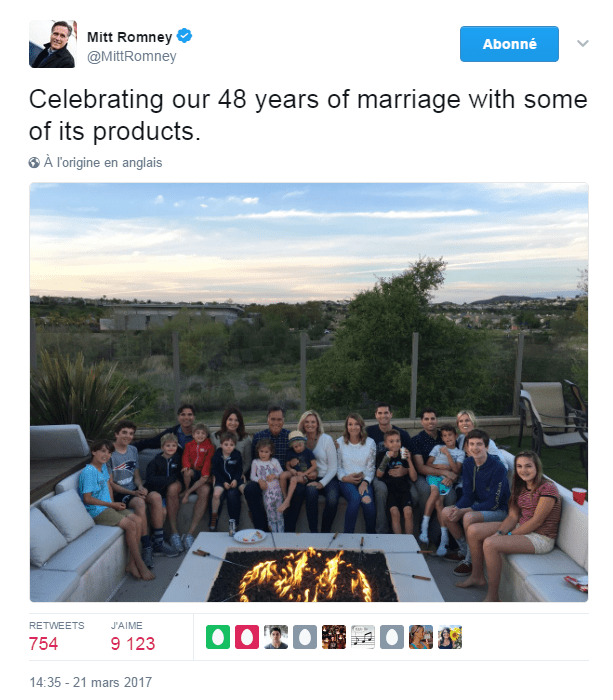Click the first gray egg avatar

tap(305, 637)
